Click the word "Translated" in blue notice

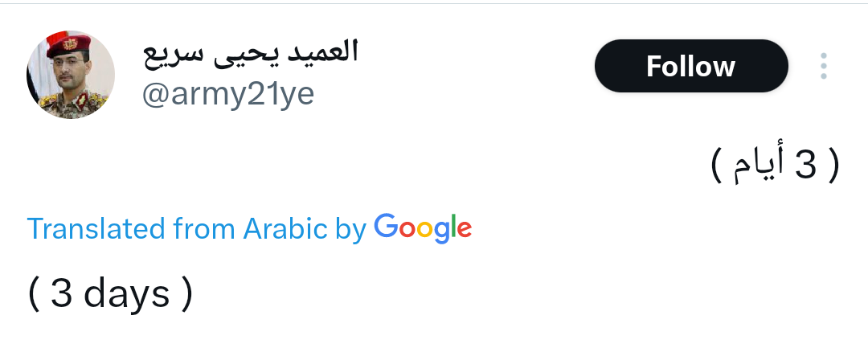pyautogui.click(x=96, y=229)
